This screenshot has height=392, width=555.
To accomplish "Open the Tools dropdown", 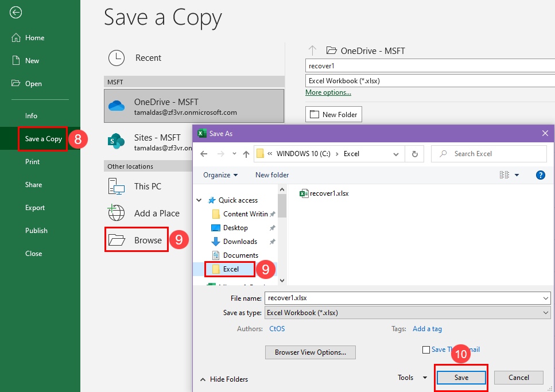I will pos(412,378).
